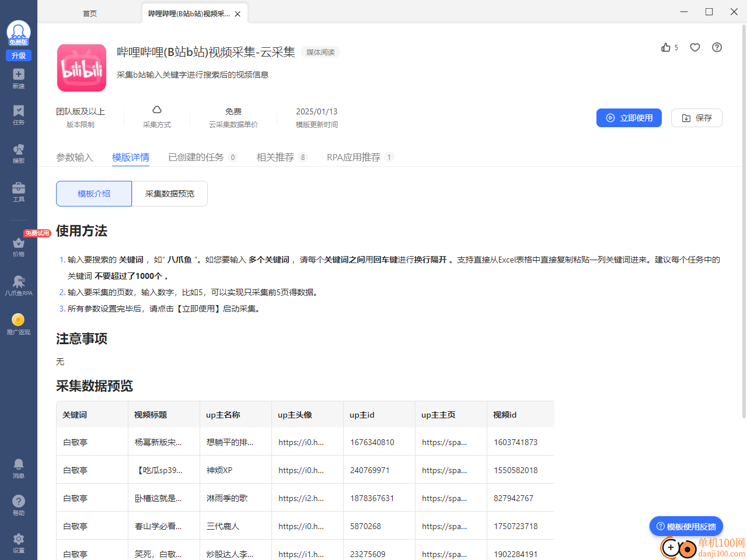Open the RPA应用推荐 tab

click(360, 157)
